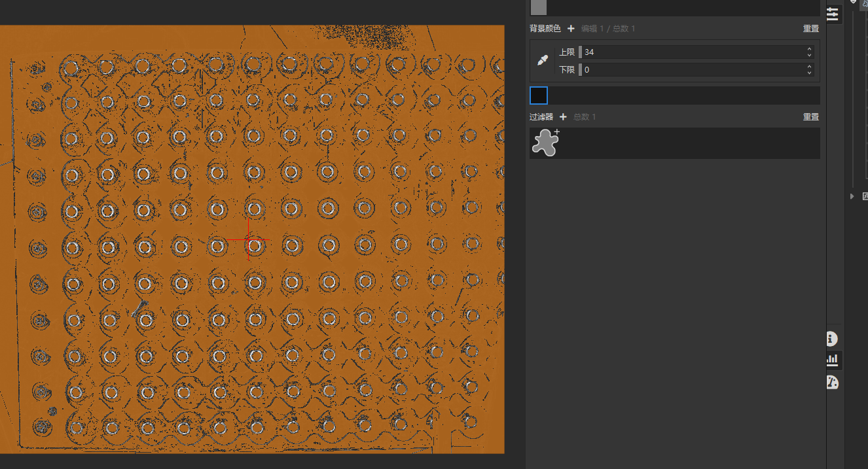Open the gauge meter panel icon
This screenshot has height=469, width=868.
click(x=832, y=382)
